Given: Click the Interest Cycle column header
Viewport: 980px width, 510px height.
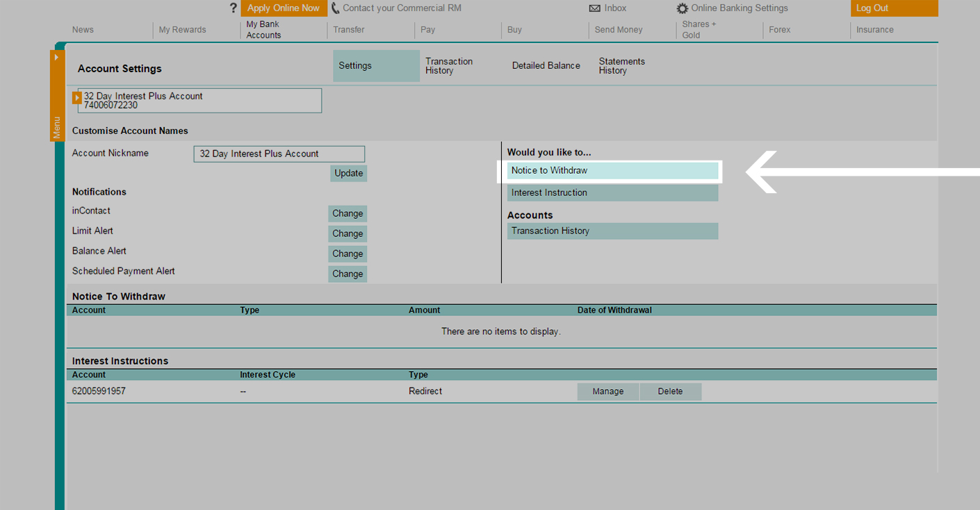Looking at the screenshot, I should point(268,375).
